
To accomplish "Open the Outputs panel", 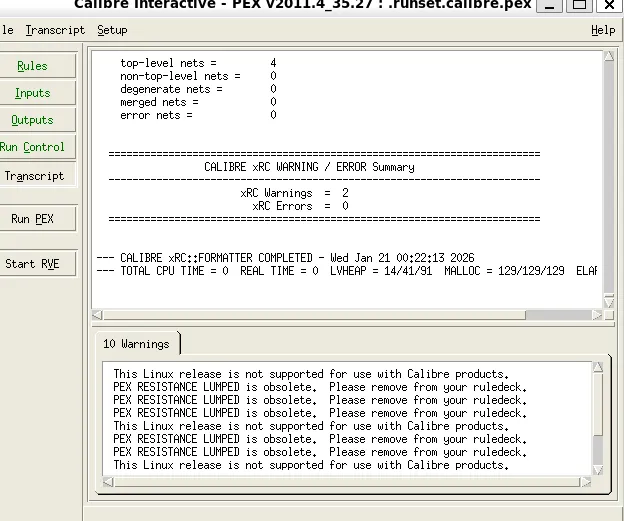I will click(x=33, y=120).
